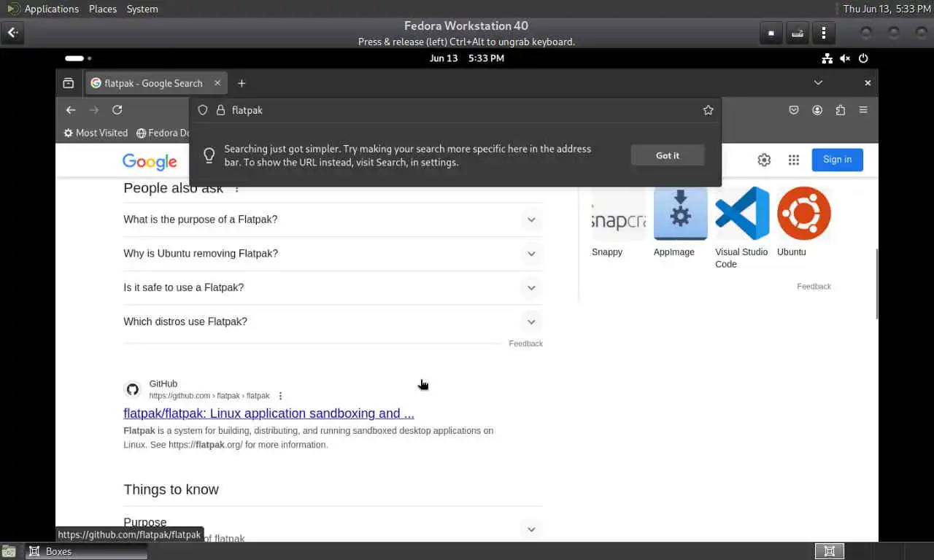Click the GNOME Activities workspace indicator
The height and width of the screenshot is (560, 934).
coord(78,58)
